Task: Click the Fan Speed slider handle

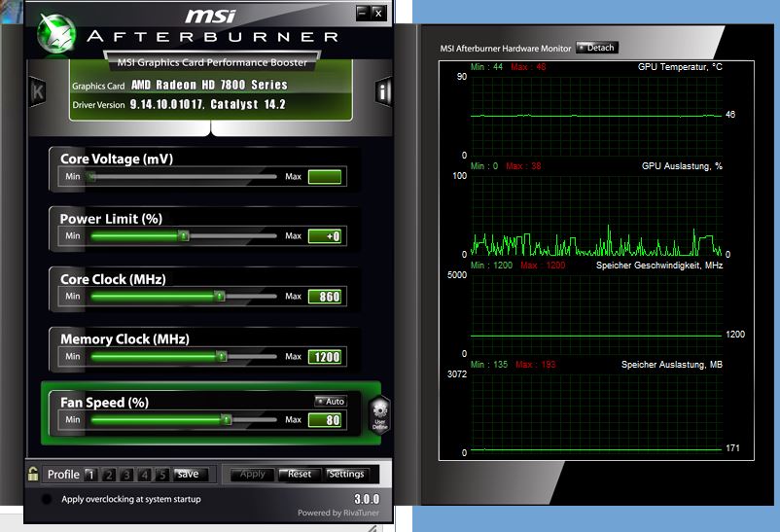Action: [x=227, y=419]
